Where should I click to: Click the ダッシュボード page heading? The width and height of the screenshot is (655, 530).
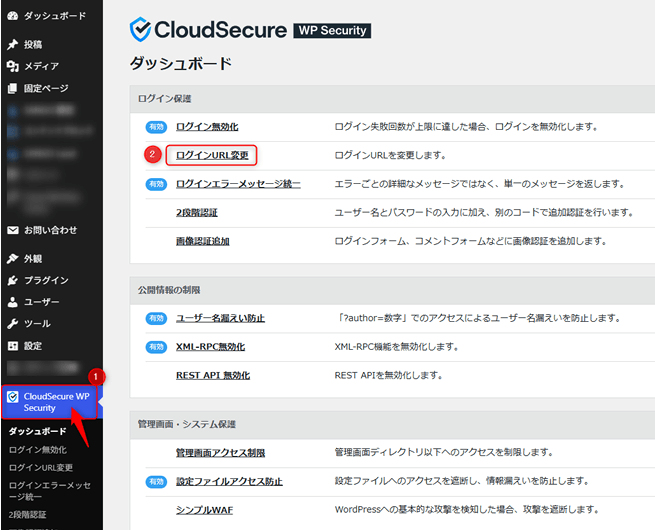click(180, 63)
